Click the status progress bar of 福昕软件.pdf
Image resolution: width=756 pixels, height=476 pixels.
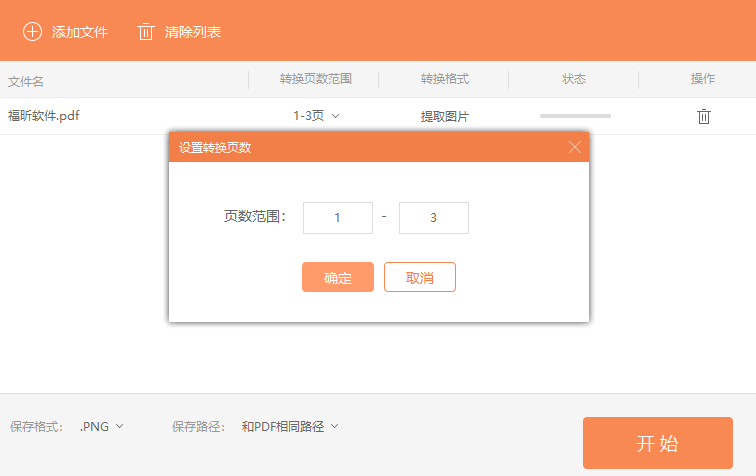click(575, 116)
